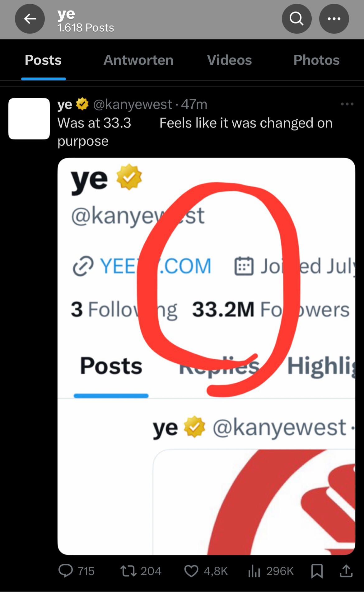View post analytics bar chart icon

coord(254,571)
